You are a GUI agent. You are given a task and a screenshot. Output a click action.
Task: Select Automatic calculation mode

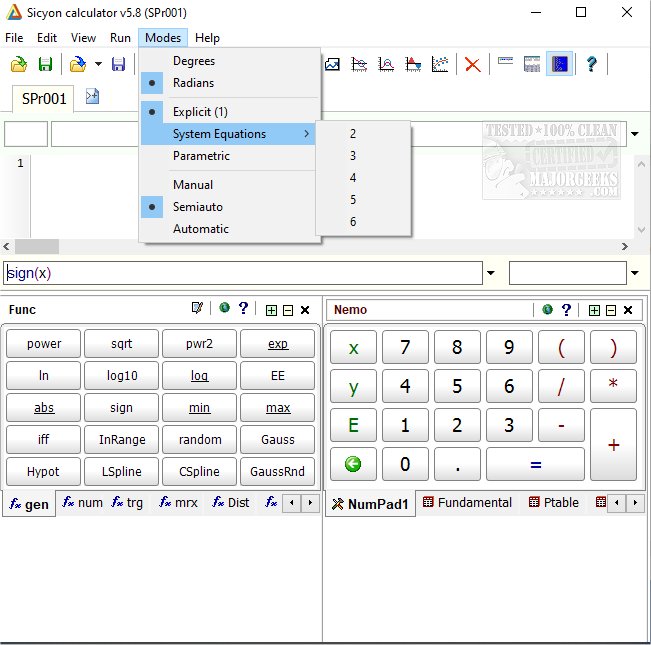click(x=230, y=229)
